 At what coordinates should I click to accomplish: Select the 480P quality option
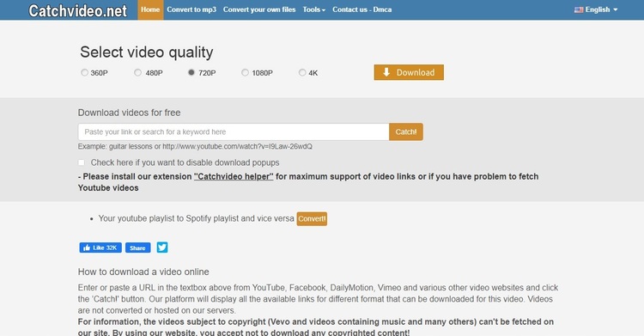point(138,73)
